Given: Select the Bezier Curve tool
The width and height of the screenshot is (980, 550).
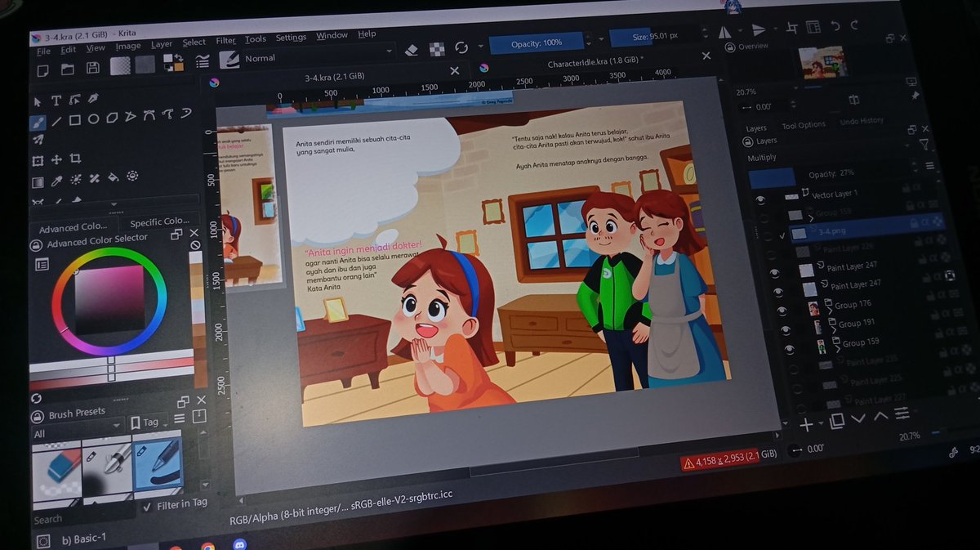Looking at the screenshot, I should pyautogui.click(x=149, y=116).
